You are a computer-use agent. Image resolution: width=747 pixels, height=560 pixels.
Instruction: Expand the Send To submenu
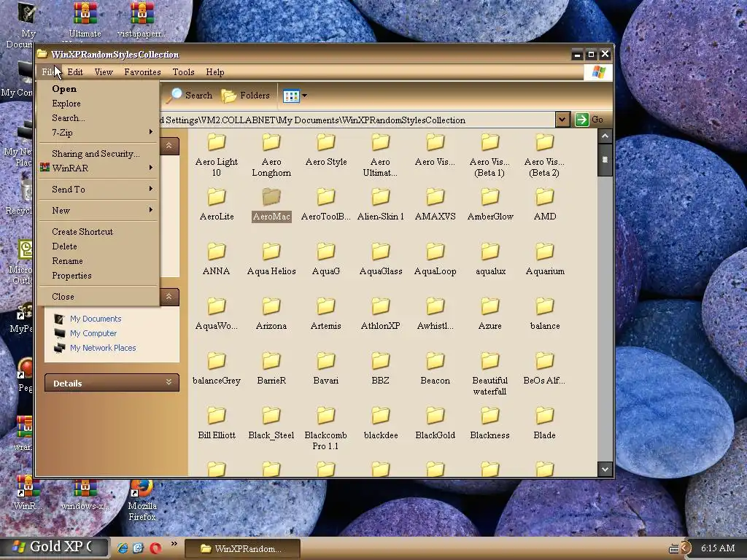pos(98,189)
